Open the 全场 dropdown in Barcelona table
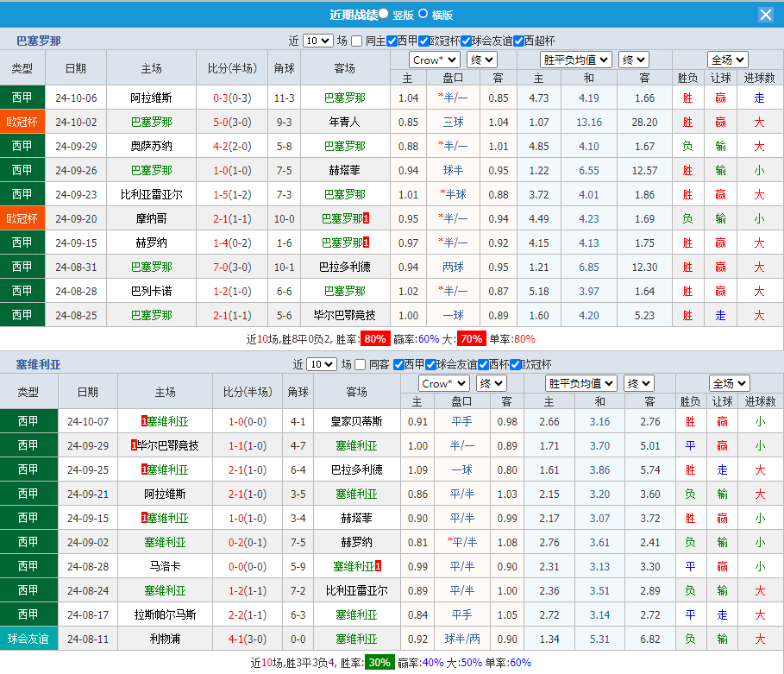This screenshot has height=674, width=784. coord(726,60)
